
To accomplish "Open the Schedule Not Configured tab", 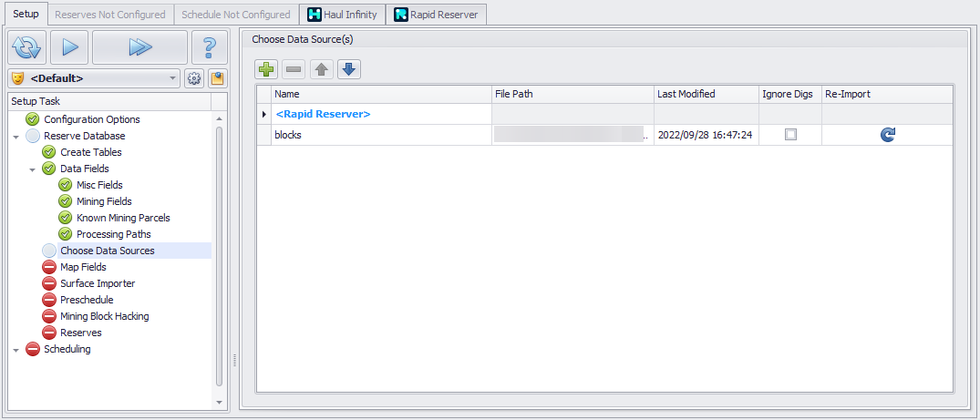I will coord(235,15).
